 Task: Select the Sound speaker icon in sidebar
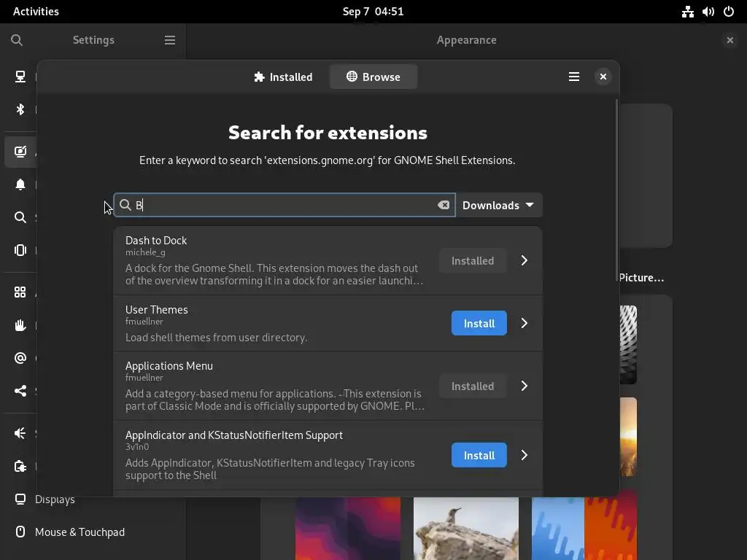click(x=20, y=433)
